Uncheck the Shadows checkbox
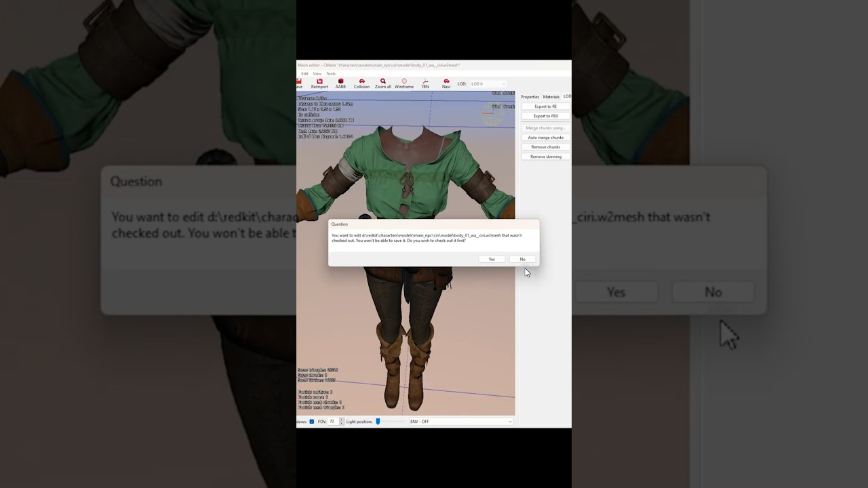The image size is (868, 488). (x=312, y=422)
